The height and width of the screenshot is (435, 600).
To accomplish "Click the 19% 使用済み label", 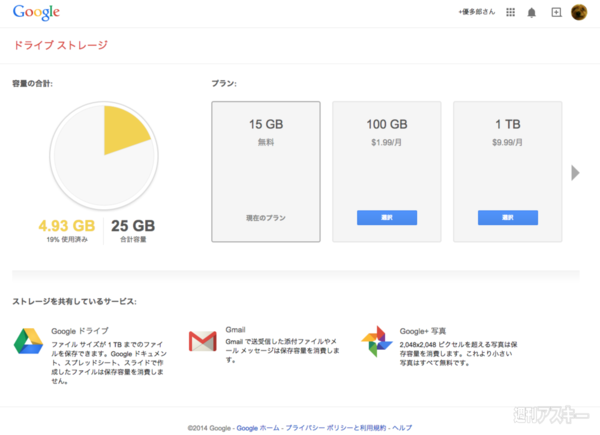I will 67,239.
